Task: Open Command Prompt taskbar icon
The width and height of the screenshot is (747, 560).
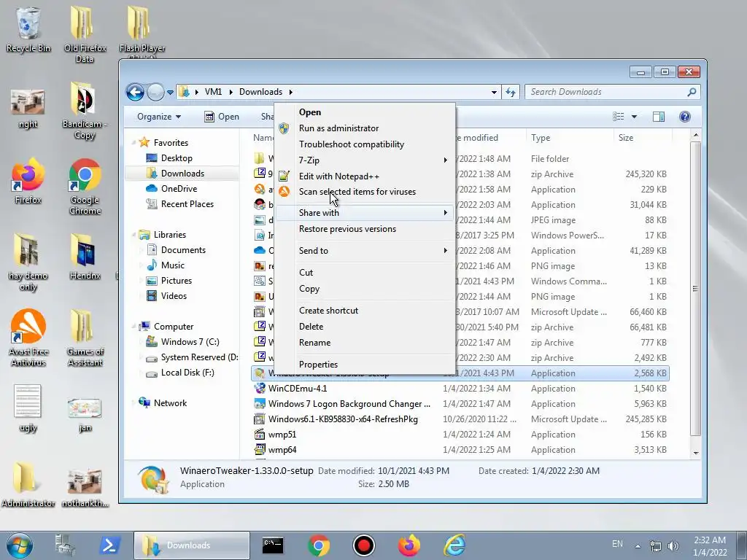Action: (x=273, y=545)
